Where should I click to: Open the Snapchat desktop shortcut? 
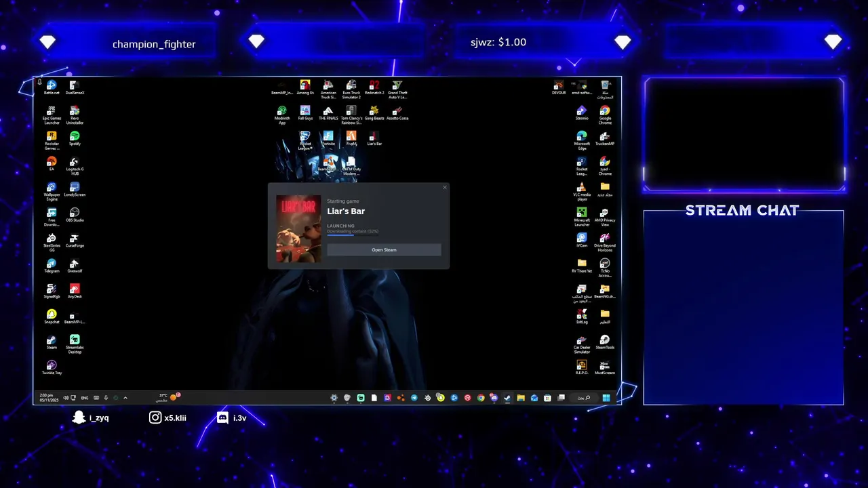pos(52,317)
